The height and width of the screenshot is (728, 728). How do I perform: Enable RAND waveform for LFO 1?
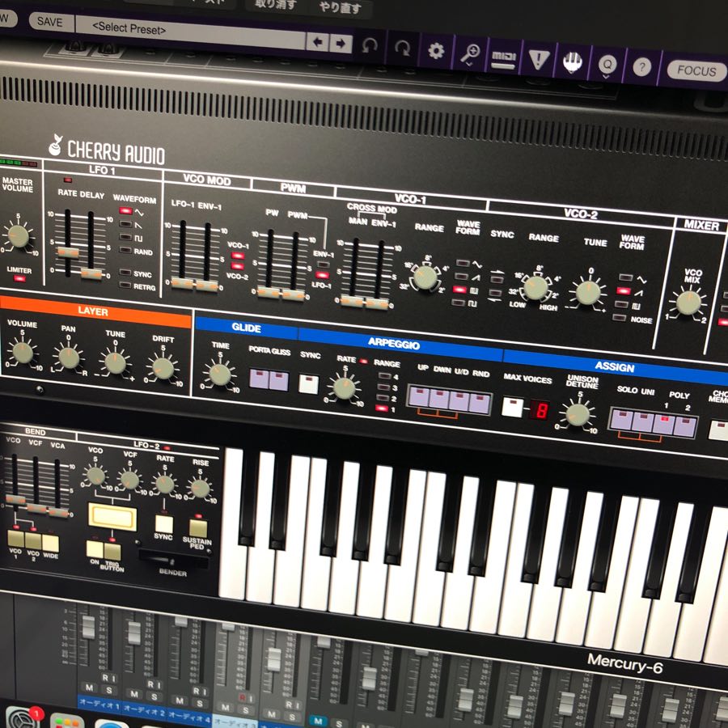125,250
